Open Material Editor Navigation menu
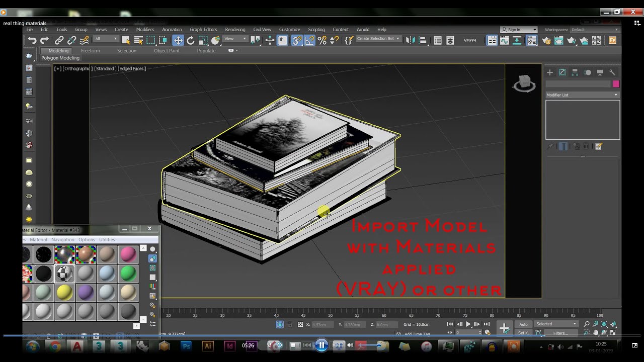 pyautogui.click(x=62, y=240)
